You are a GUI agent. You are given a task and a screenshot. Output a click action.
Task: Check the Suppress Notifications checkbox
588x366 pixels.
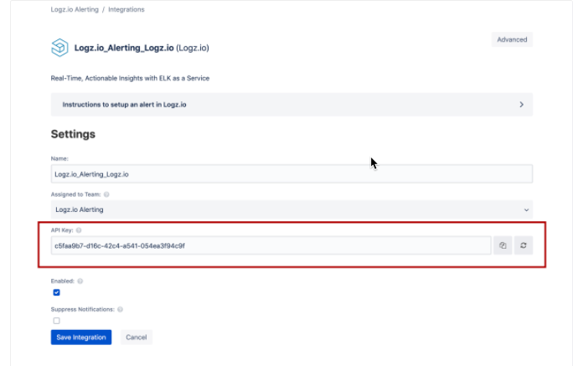[x=56, y=321]
